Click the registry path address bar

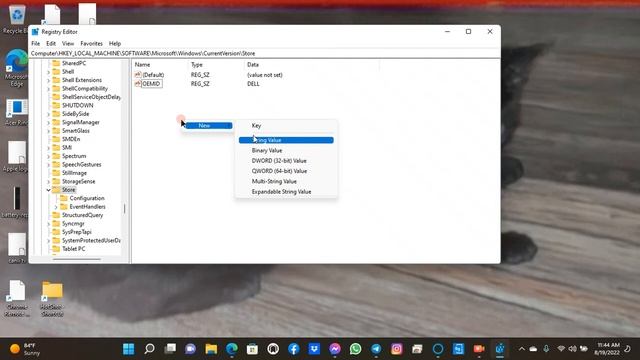click(264, 53)
